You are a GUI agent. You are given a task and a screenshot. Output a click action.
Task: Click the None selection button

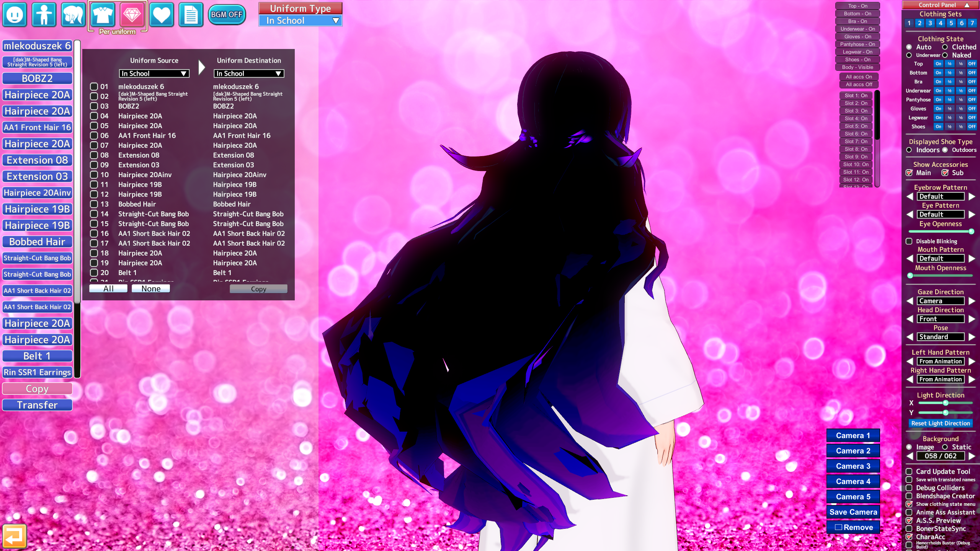(x=151, y=289)
